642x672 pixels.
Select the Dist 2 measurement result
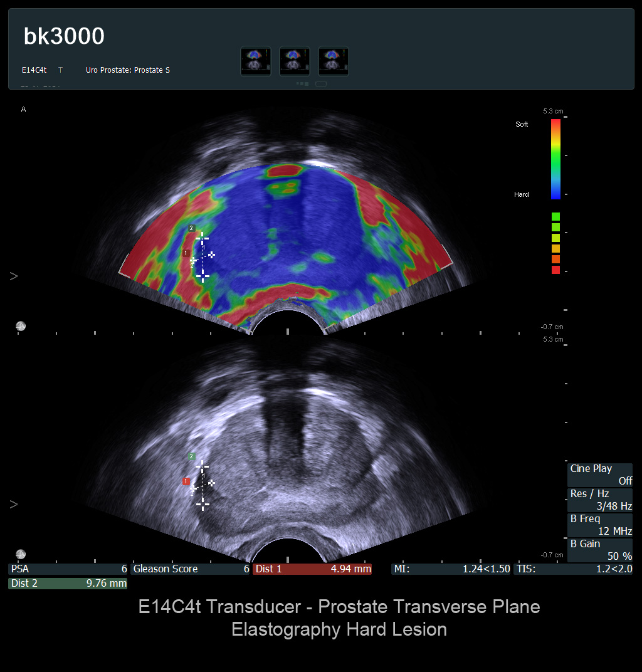pyautogui.click(x=68, y=584)
